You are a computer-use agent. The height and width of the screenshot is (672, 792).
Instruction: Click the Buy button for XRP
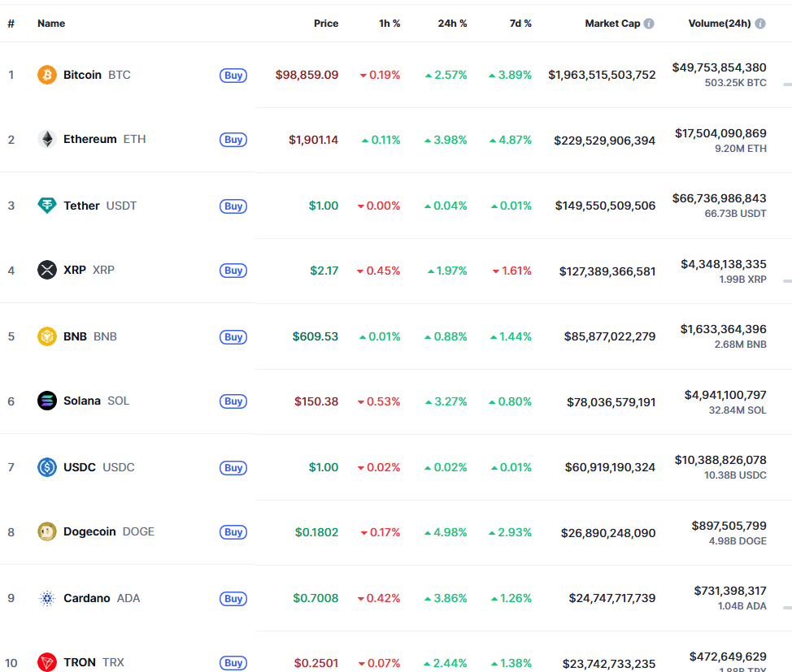coord(233,271)
